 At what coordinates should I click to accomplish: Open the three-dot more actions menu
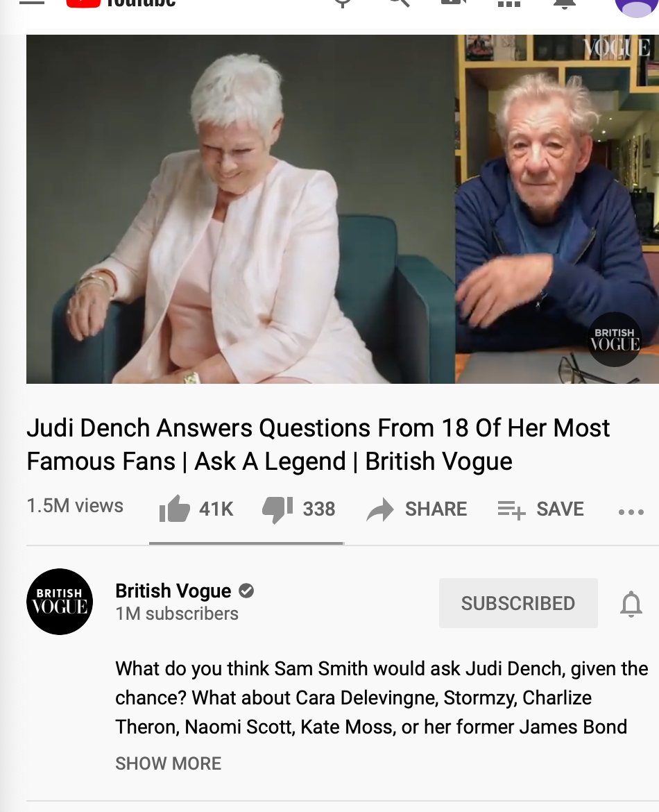[631, 512]
